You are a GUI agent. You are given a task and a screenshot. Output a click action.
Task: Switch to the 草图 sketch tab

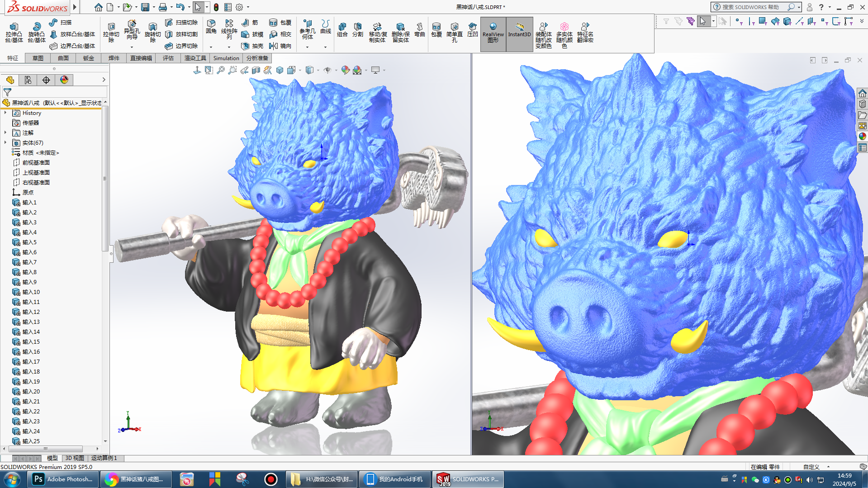click(38, 58)
